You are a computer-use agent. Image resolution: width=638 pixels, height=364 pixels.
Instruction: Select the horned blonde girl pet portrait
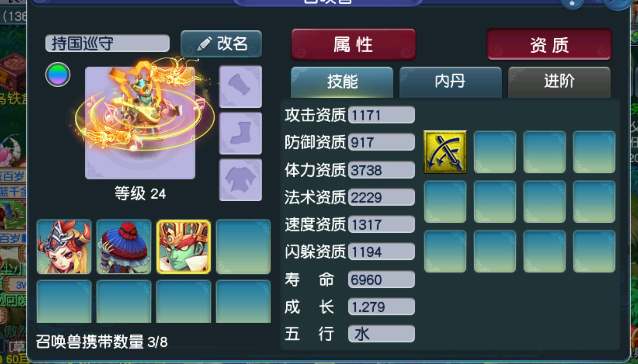click(64, 247)
